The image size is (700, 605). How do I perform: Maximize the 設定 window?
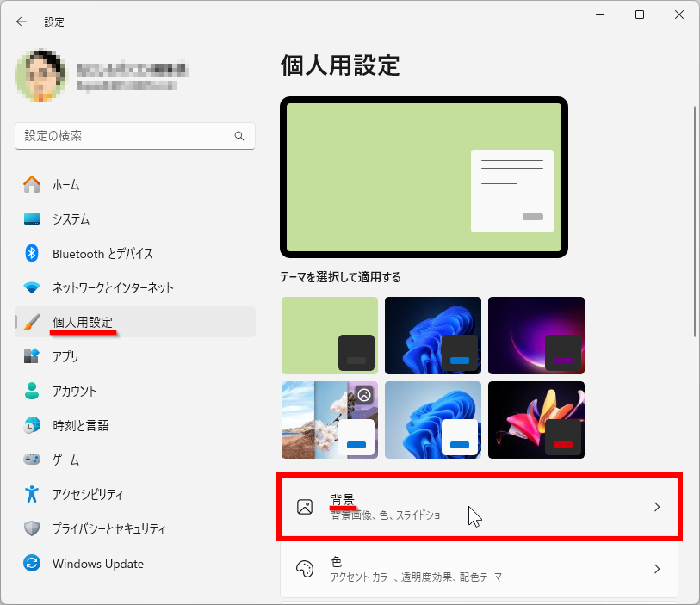tap(640, 15)
